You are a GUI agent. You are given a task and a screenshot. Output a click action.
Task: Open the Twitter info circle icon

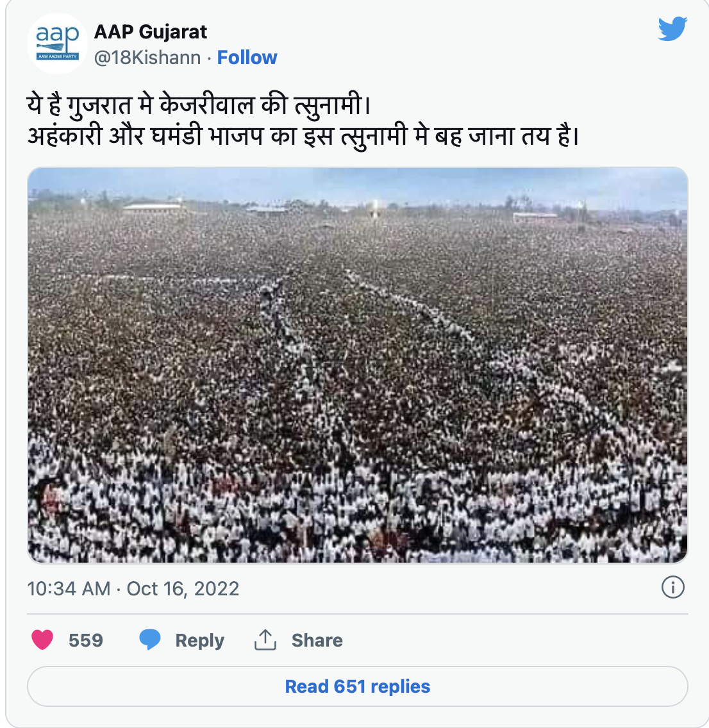coord(672,588)
